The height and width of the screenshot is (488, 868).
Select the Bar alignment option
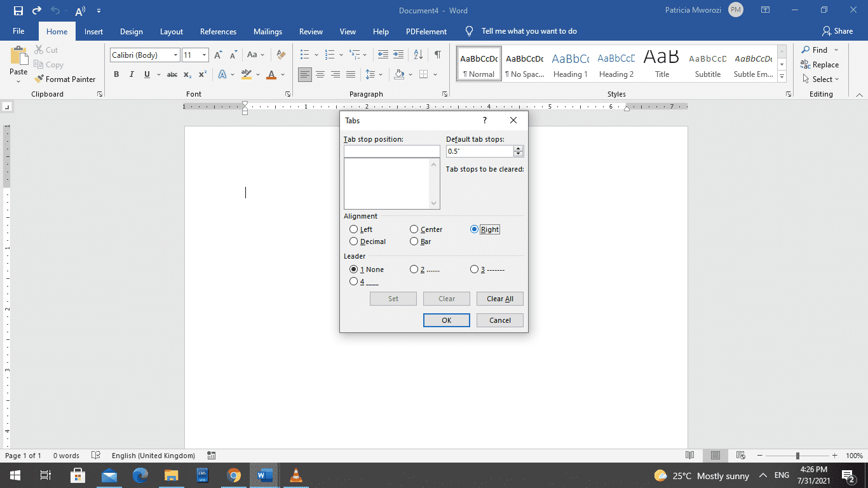[x=414, y=241]
